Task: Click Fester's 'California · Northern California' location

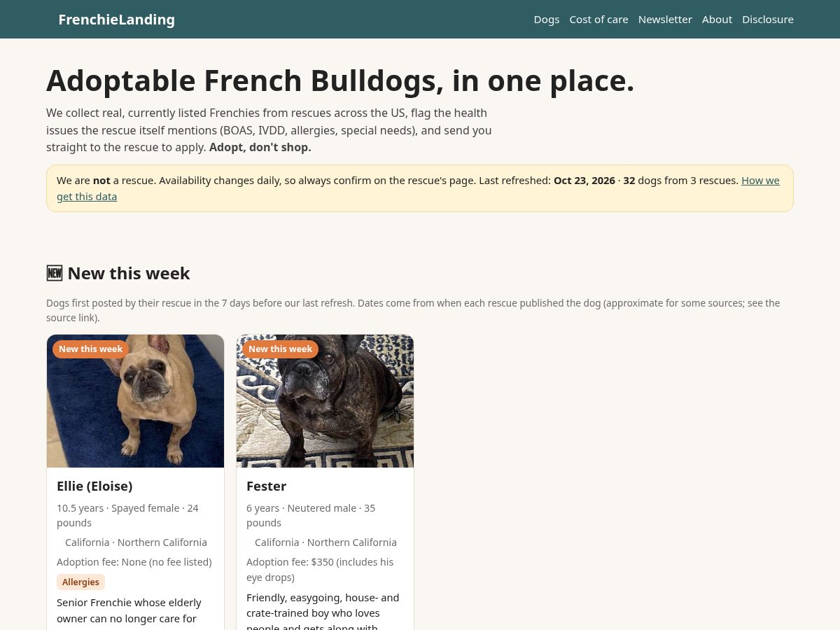Action: click(x=325, y=542)
